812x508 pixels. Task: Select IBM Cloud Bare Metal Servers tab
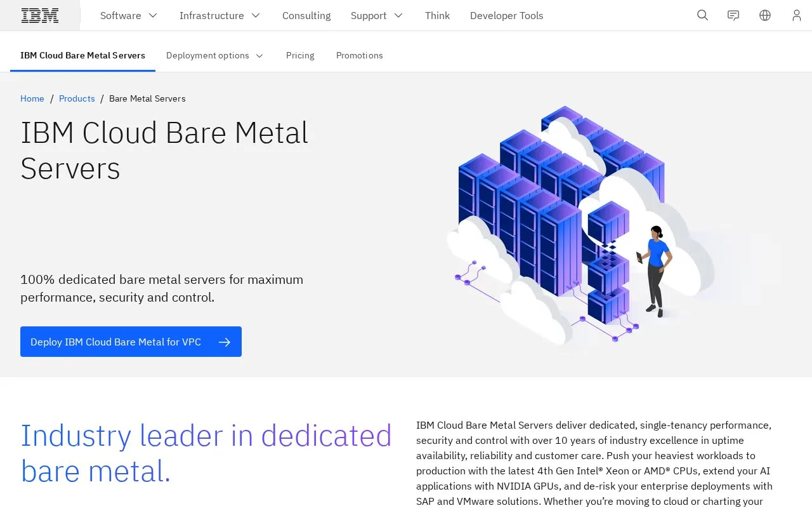coord(82,55)
